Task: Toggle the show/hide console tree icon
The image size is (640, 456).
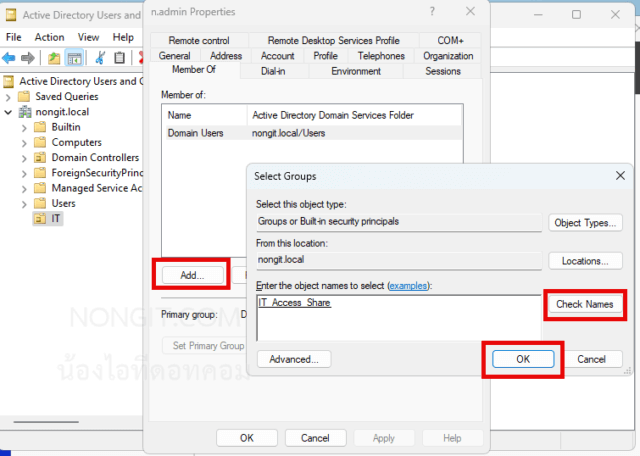Action: [x=74, y=58]
